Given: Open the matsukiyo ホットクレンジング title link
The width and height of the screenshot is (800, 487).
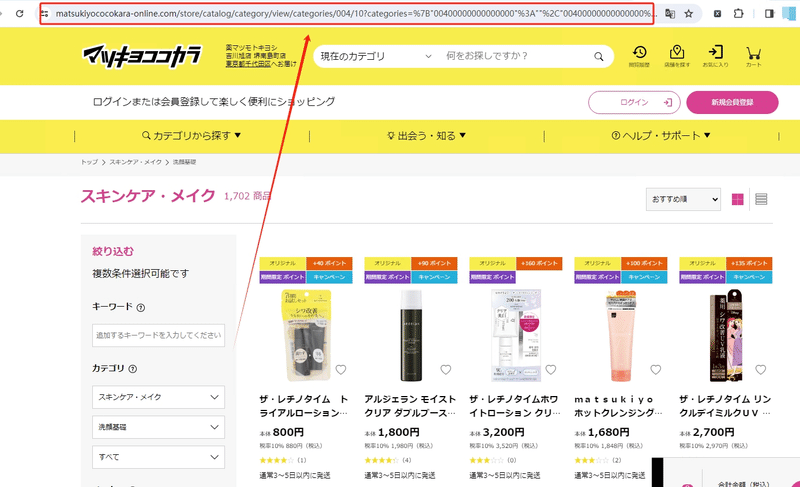Looking at the screenshot, I should (x=618, y=406).
